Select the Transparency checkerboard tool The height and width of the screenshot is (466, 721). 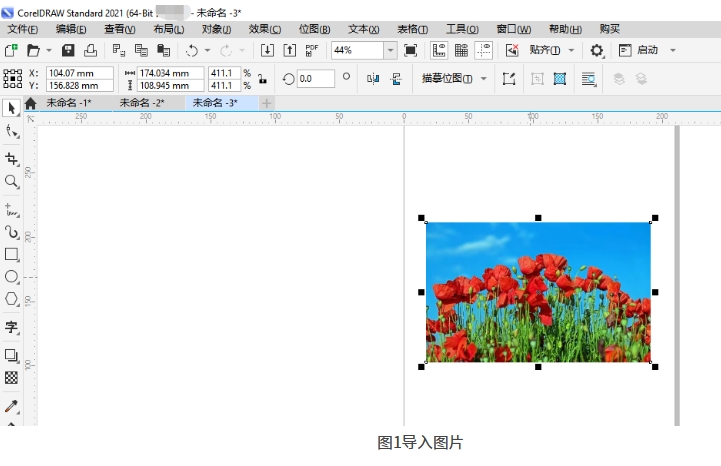(x=12, y=378)
